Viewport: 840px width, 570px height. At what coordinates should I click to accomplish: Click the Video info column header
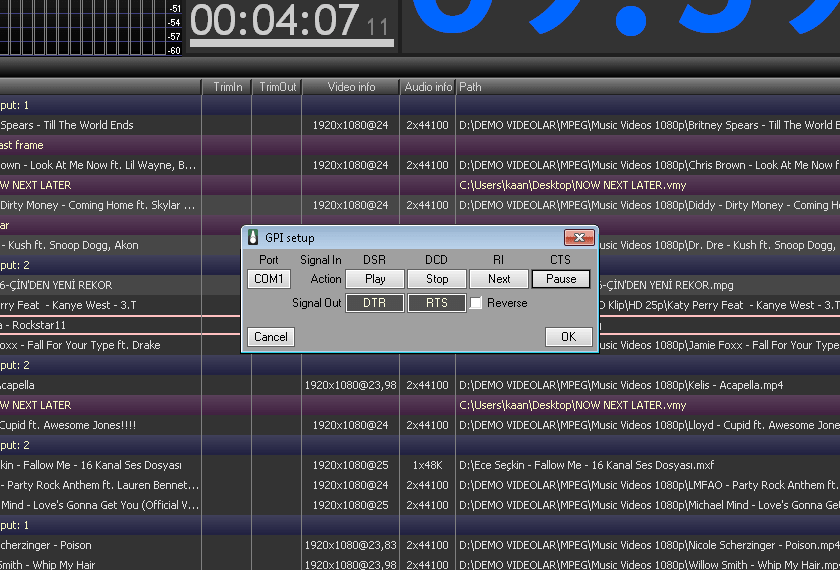coord(351,87)
